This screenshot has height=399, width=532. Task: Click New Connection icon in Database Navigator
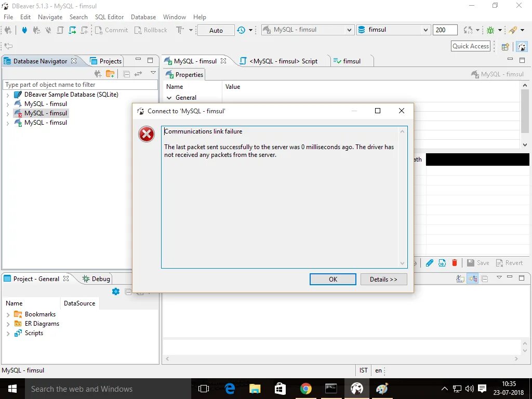point(98,74)
